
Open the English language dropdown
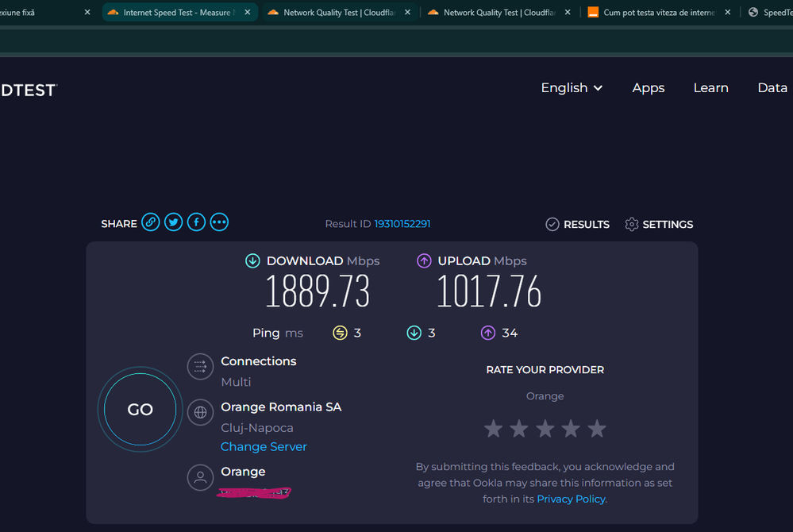coord(572,88)
